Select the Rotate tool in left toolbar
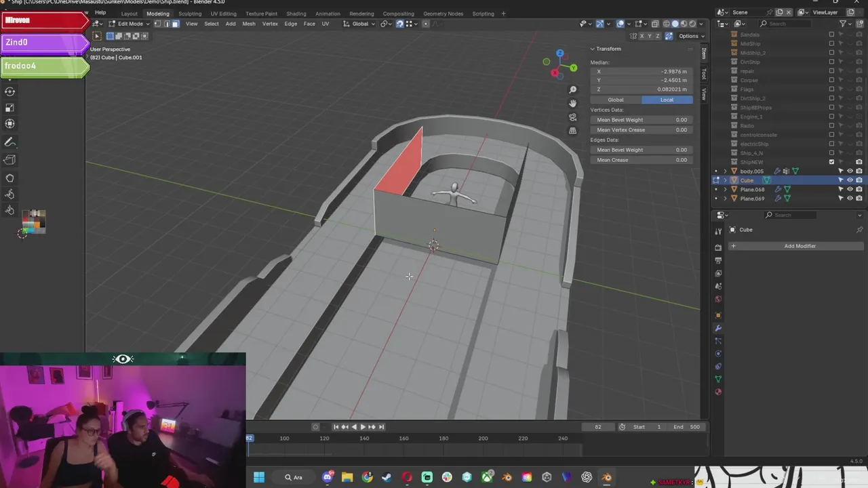The width and height of the screenshot is (868, 488). [x=10, y=91]
